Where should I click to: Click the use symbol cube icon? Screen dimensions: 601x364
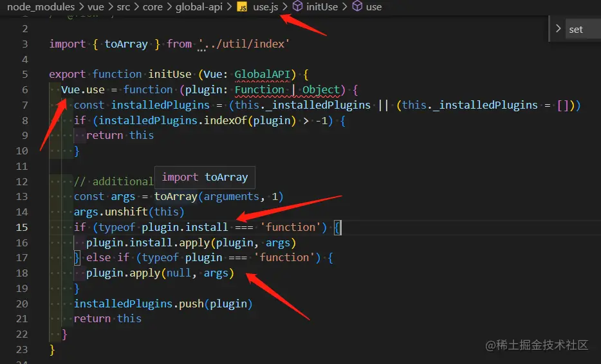(x=357, y=6)
